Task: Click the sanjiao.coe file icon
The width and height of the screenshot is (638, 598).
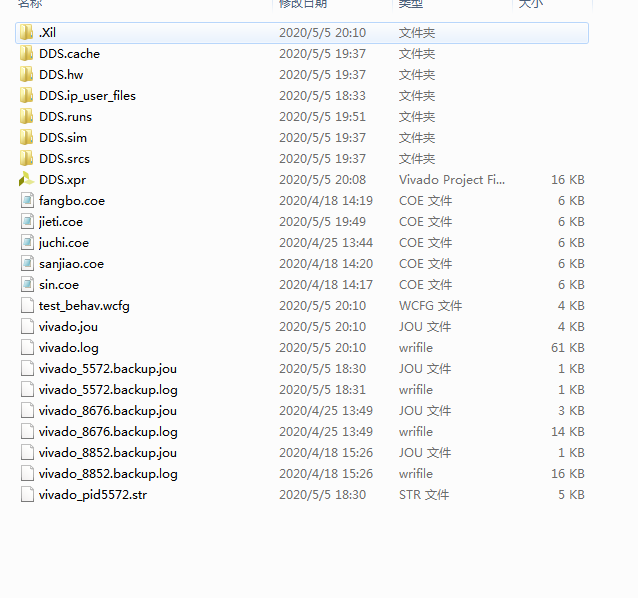Action: tap(27, 264)
